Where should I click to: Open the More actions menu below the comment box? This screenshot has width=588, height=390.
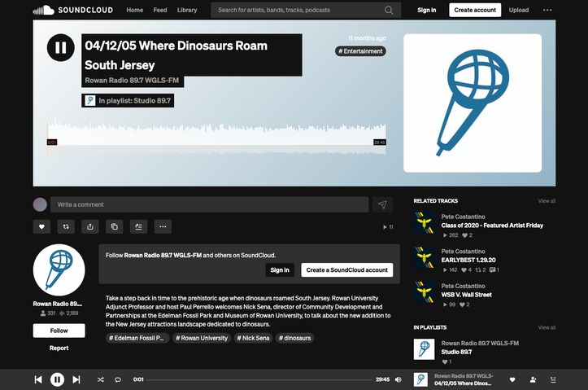tap(163, 226)
